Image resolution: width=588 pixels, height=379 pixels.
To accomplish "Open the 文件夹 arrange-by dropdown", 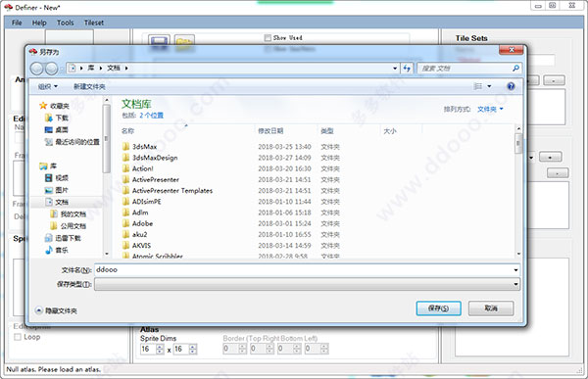I will [x=490, y=109].
